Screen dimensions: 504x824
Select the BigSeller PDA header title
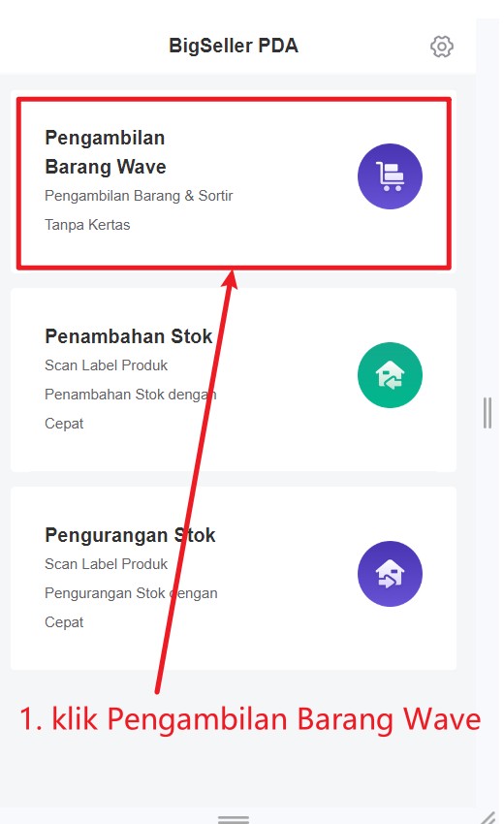[x=234, y=46]
